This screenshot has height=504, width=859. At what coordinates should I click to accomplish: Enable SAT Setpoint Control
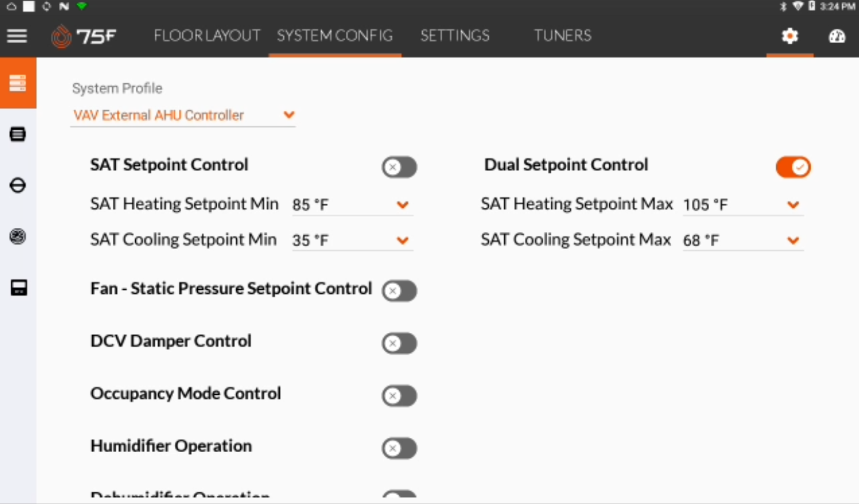coord(399,167)
